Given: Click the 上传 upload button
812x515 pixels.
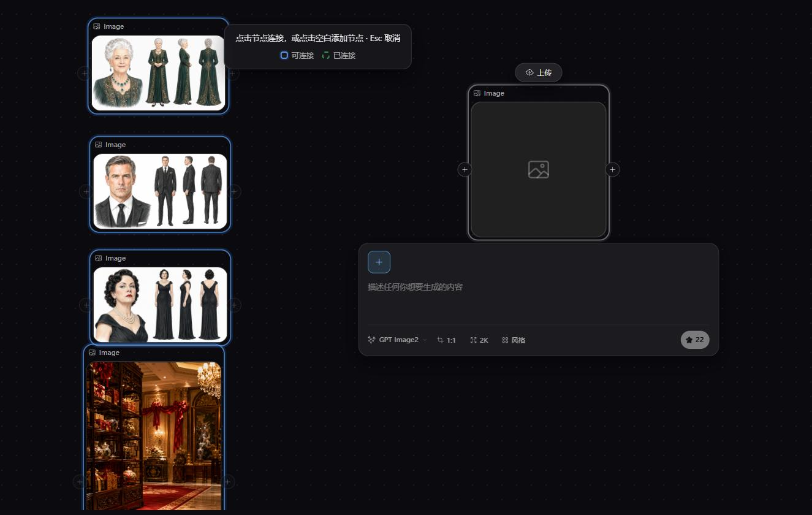Looking at the screenshot, I should click(x=539, y=73).
